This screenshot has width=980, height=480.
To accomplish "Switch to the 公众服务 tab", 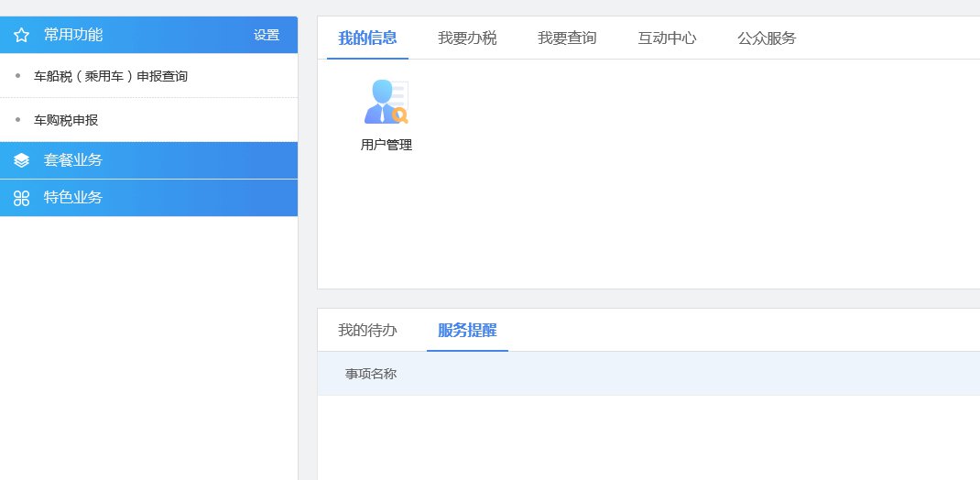I will coord(767,38).
